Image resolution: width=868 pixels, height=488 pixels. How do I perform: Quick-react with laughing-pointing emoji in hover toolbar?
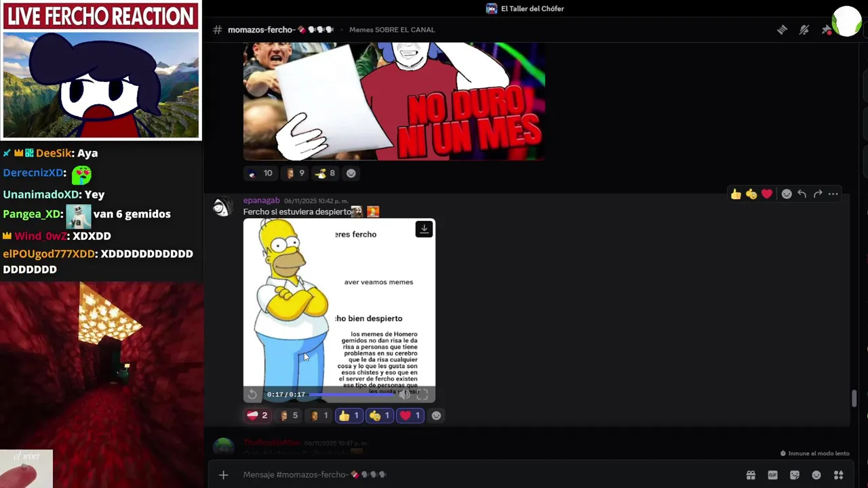751,195
